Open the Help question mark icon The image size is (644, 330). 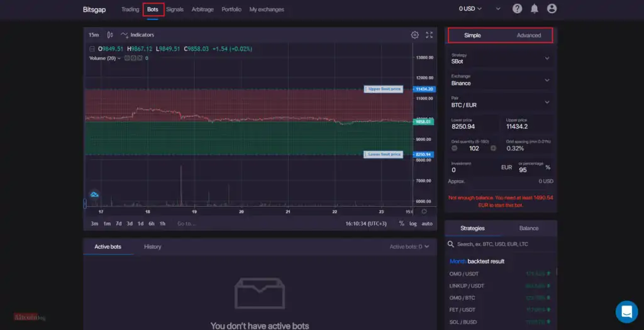point(517,9)
